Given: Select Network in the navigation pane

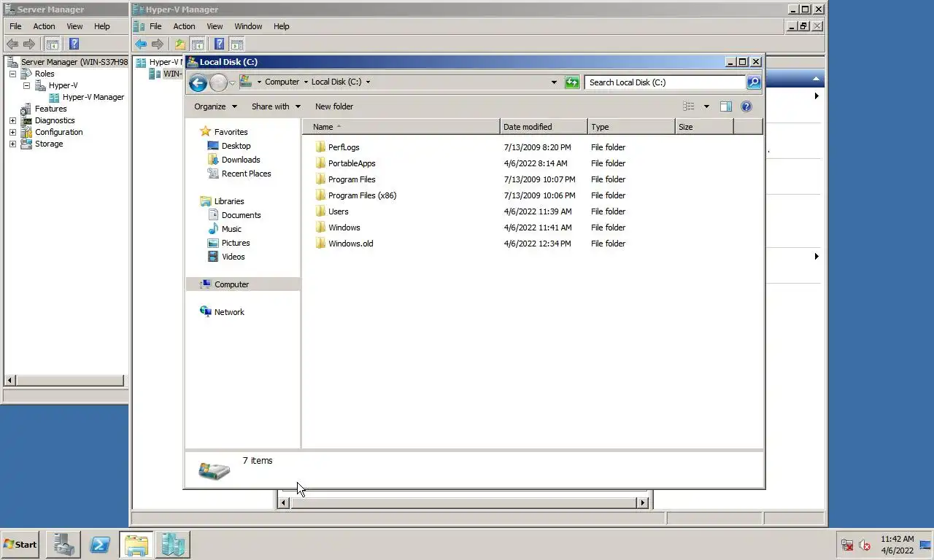Looking at the screenshot, I should (229, 312).
